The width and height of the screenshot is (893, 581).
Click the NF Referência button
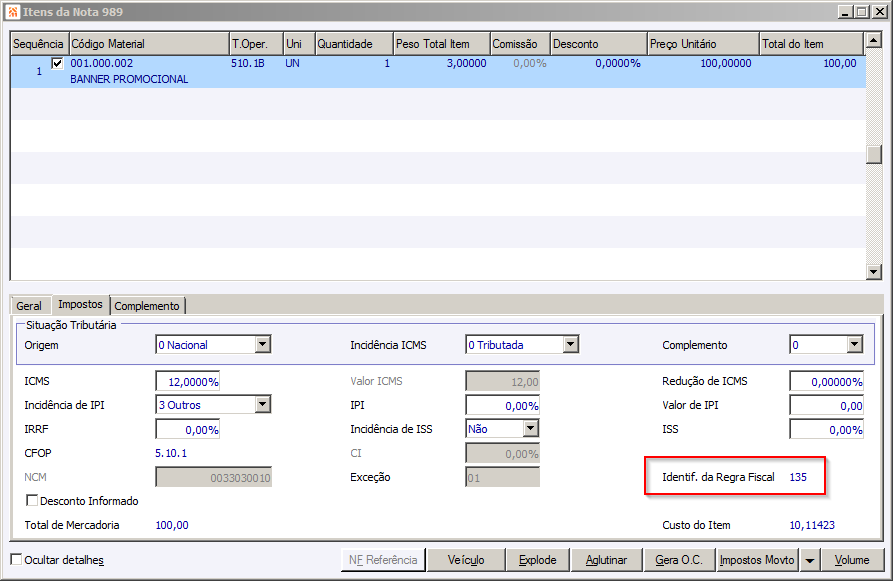pyautogui.click(x=383, y=560)
